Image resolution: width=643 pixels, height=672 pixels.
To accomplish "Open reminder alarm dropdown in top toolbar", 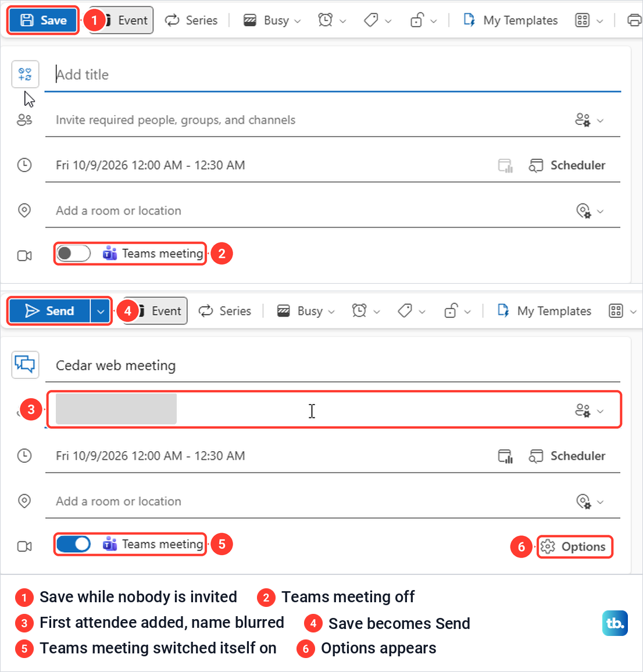I will [331, 20].
